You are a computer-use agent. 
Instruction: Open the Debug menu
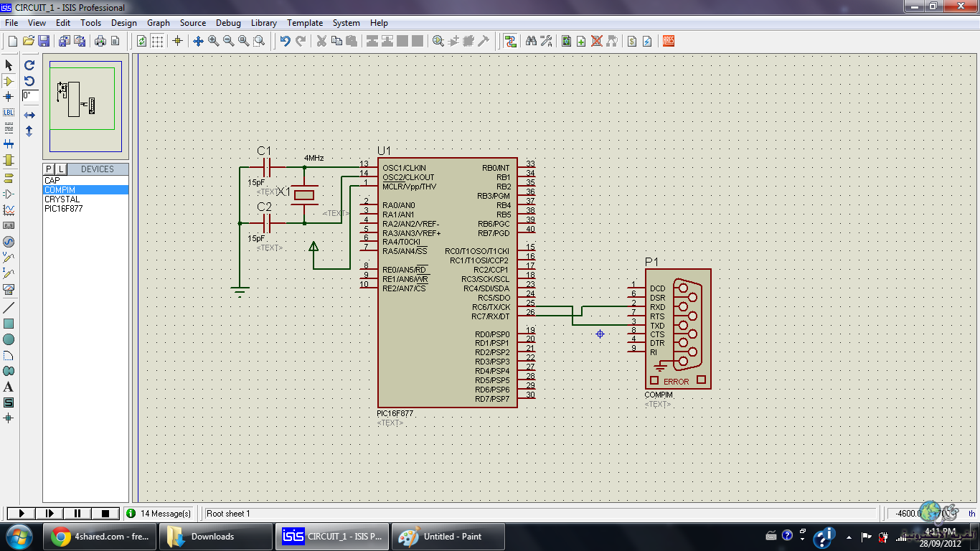(228, 23)
